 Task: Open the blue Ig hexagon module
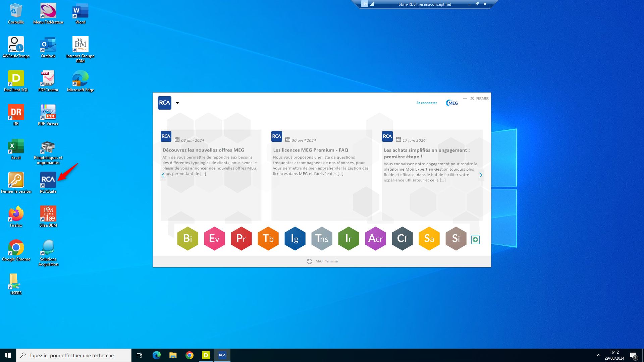click(295, 239)
